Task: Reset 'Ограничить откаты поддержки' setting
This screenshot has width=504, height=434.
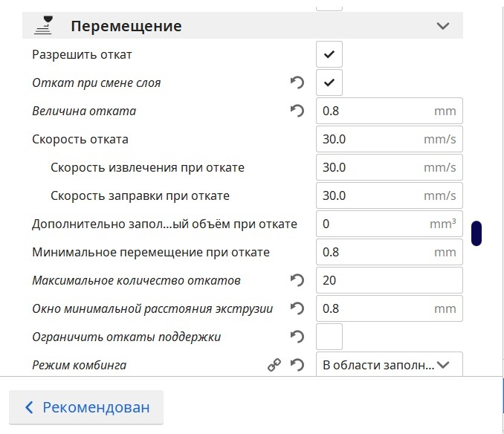Action: pos(297,337)
